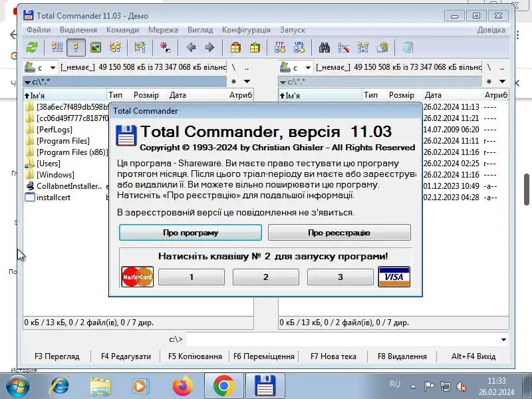Unpack files with the green box icon

click(x=255, y=47)
